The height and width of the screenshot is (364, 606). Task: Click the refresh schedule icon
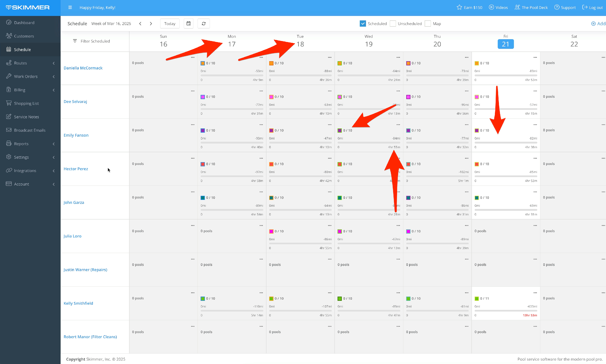[x=203, y=24]
